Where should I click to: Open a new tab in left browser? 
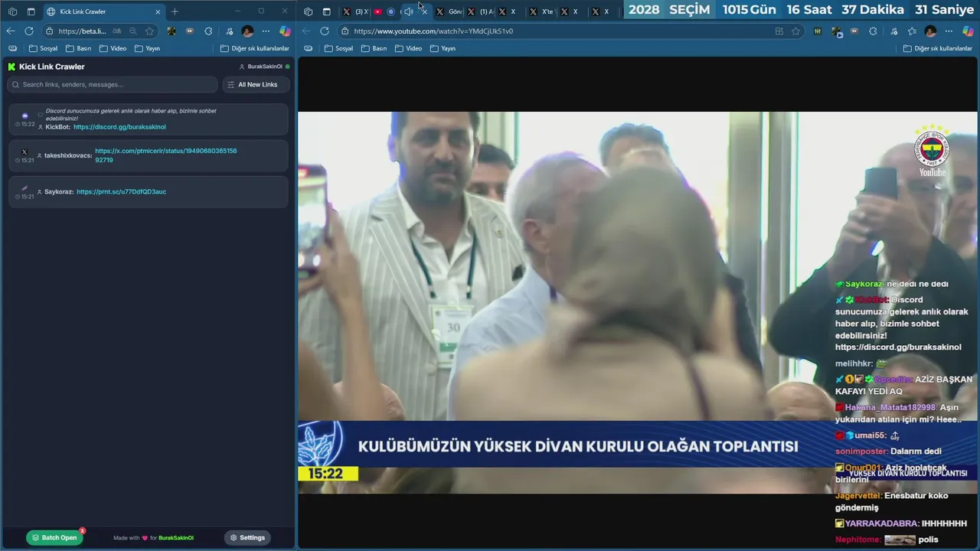[175, 11]
